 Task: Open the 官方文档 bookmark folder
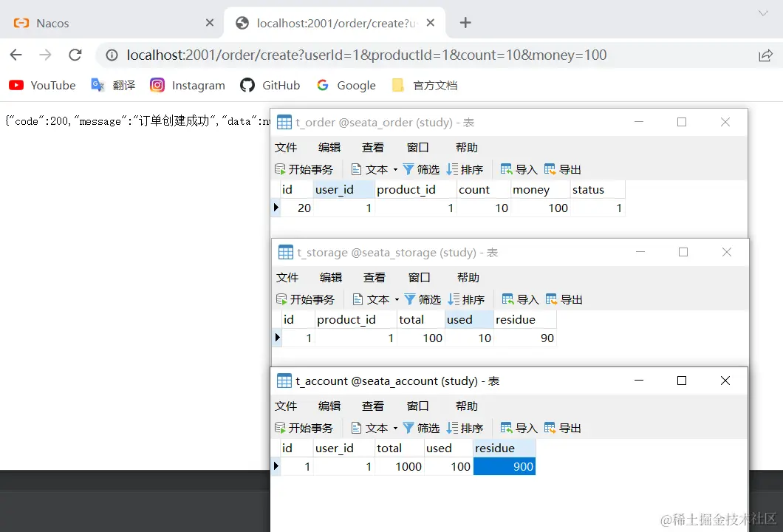click(x=425, y=86)
